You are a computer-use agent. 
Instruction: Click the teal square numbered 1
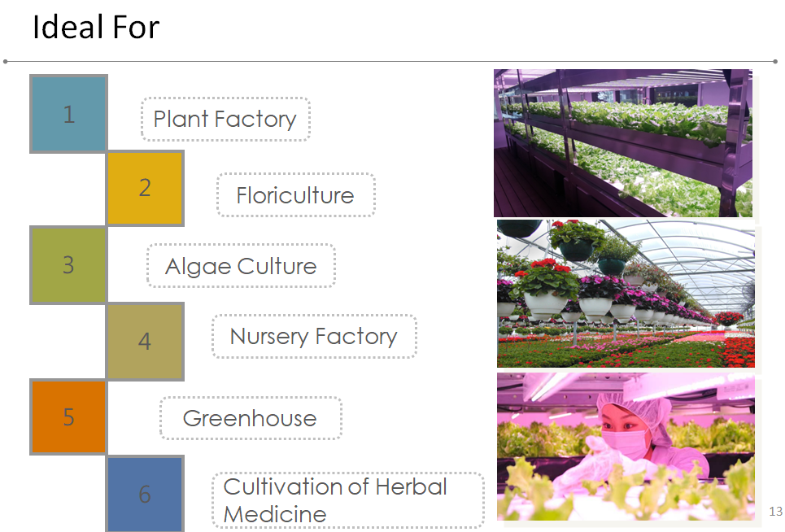click(x=68, y=114)
